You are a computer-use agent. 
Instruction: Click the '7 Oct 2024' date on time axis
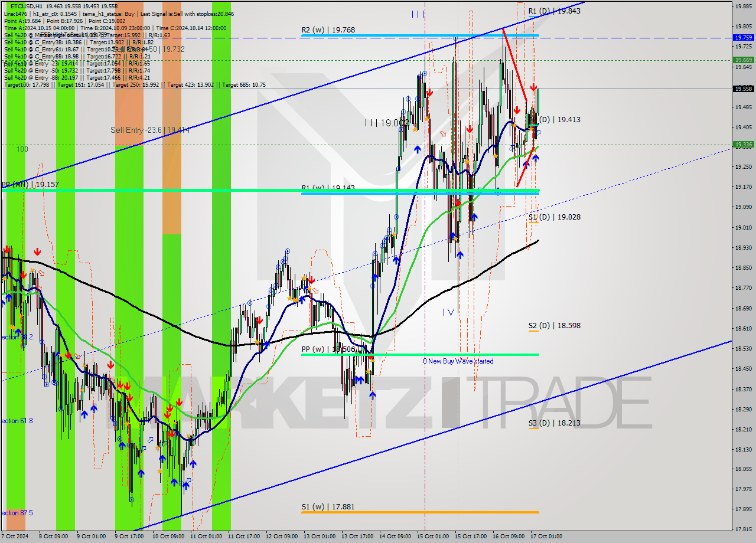click(15, 537)
